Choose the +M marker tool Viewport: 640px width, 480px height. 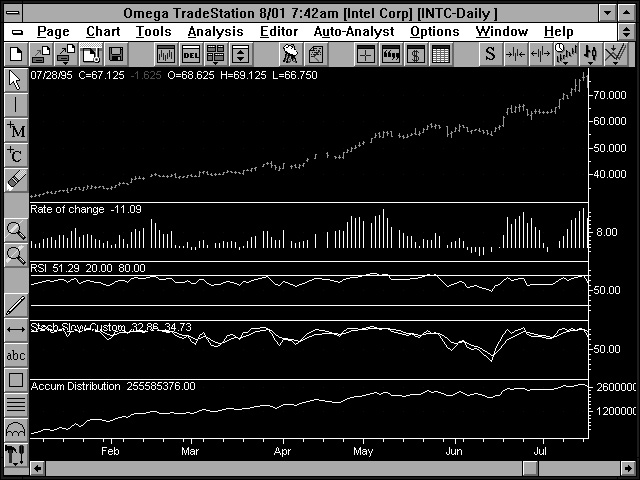coord(15,129)
